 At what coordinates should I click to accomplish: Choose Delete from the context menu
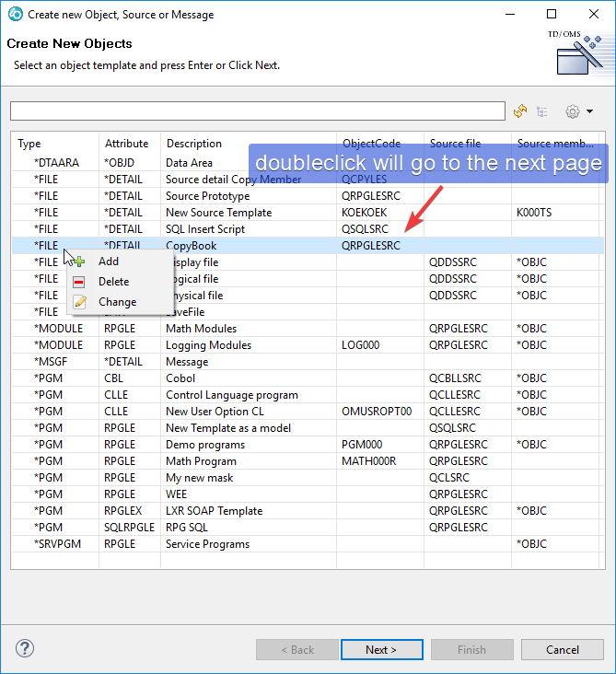tap(113, 282)
